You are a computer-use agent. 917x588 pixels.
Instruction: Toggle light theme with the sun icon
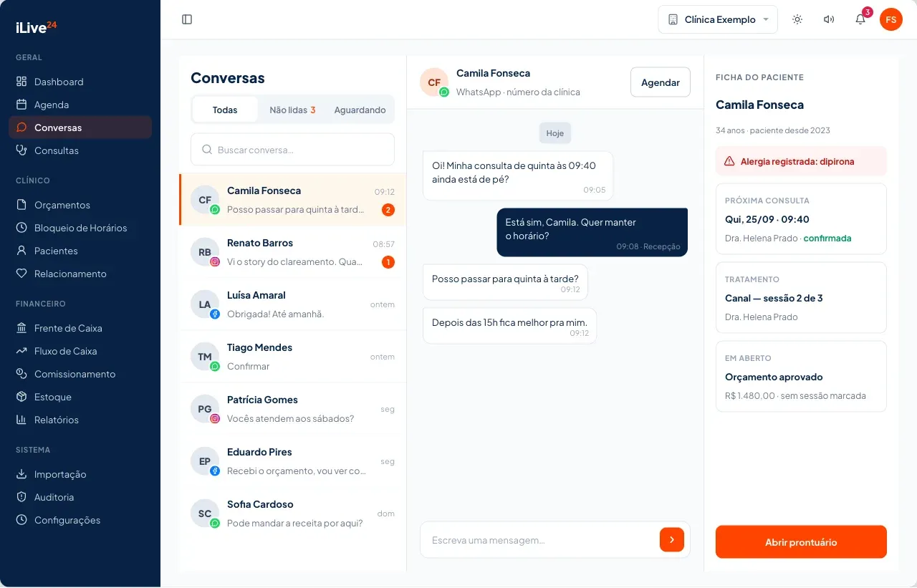click(x=797, y=19)
